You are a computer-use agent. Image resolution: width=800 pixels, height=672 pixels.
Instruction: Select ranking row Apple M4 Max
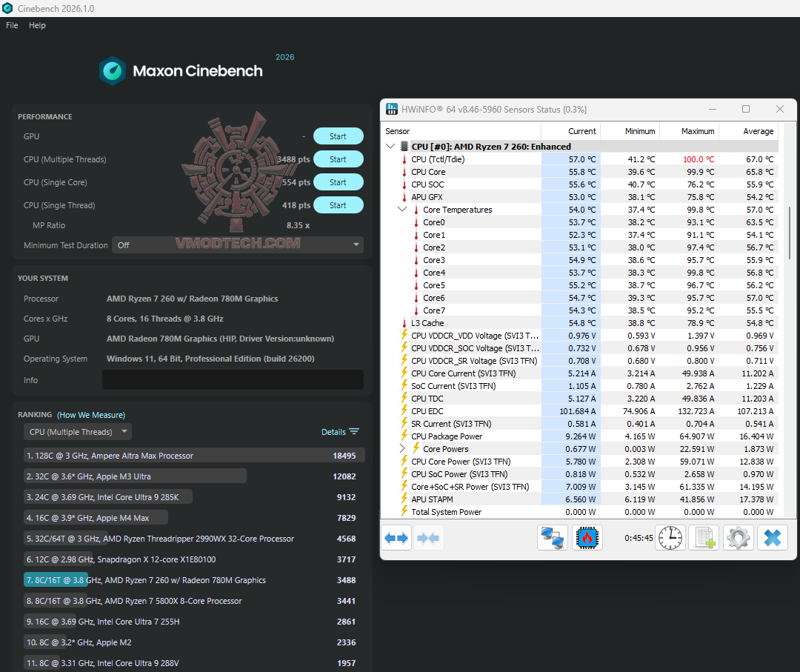point(194,518)
